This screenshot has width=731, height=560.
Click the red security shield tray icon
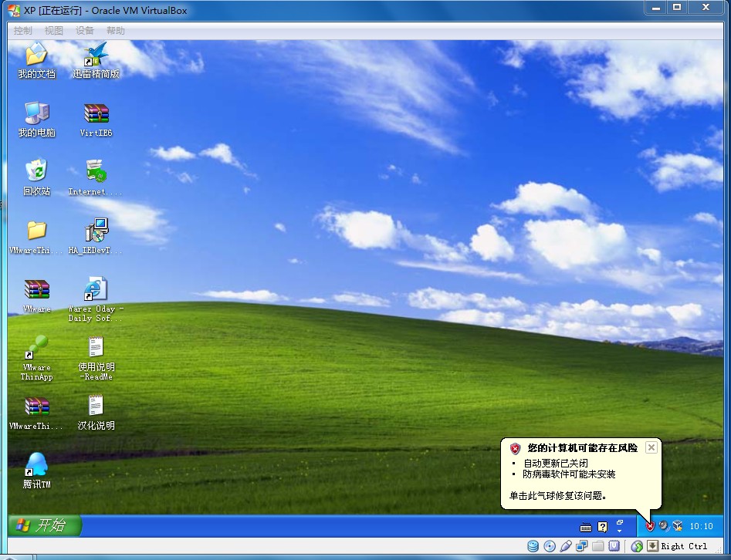[650, 527]
